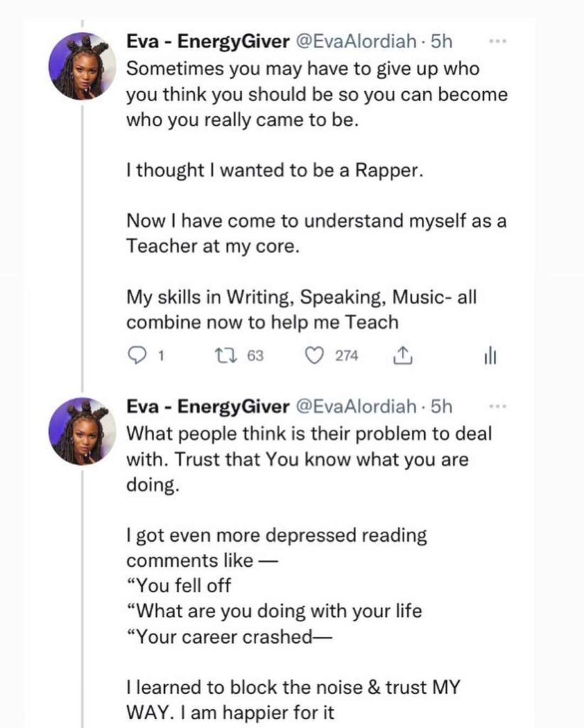Click display name above 'Sometimes you may' tweet
Image resolution: width=584 pixels, height=728 pixels.
[207, 42]
